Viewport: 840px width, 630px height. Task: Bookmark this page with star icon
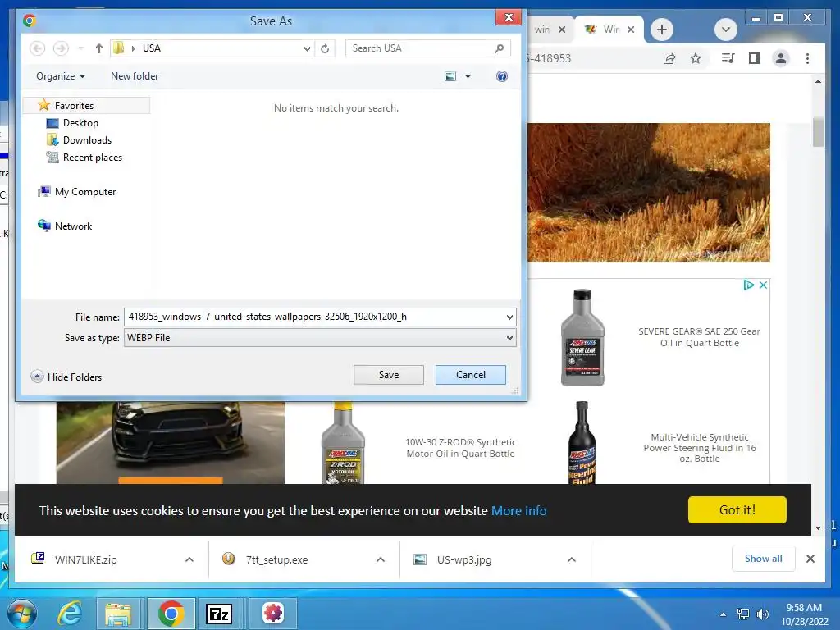[696, 58]
